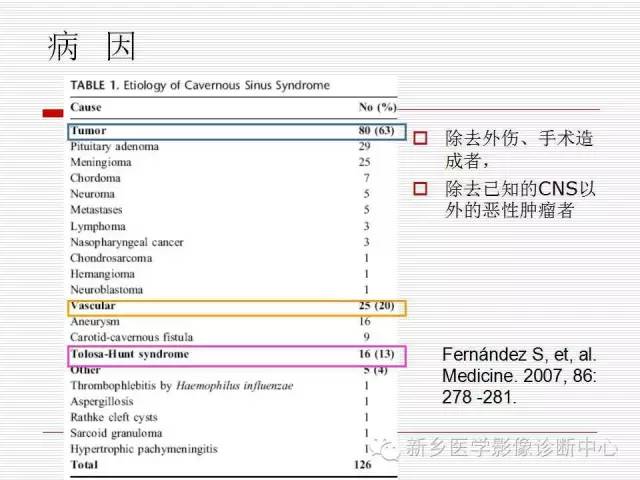This screenshot has width=640, height=480.
Task: Click the 'Meningioma' row text
Action: click(101, 162)
